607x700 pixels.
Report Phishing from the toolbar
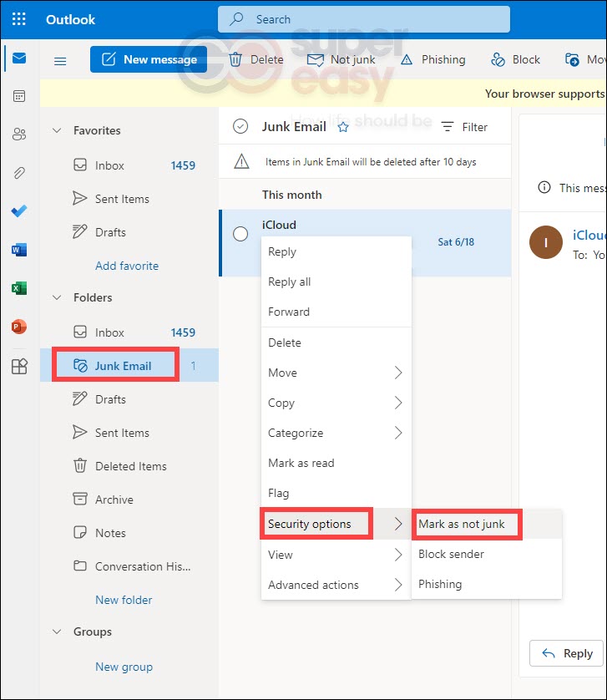pos(433,59)
